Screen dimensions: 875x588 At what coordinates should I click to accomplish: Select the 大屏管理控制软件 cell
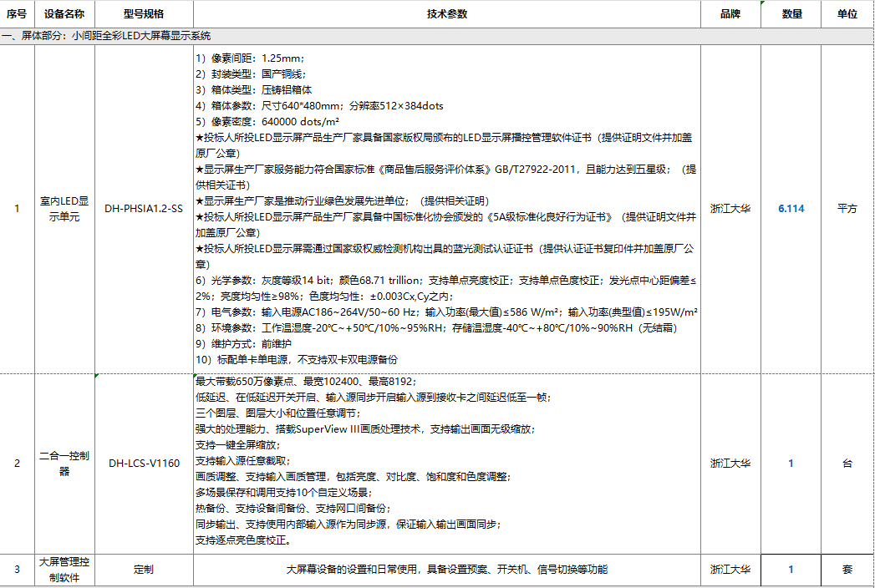click(x=64, y=570)
